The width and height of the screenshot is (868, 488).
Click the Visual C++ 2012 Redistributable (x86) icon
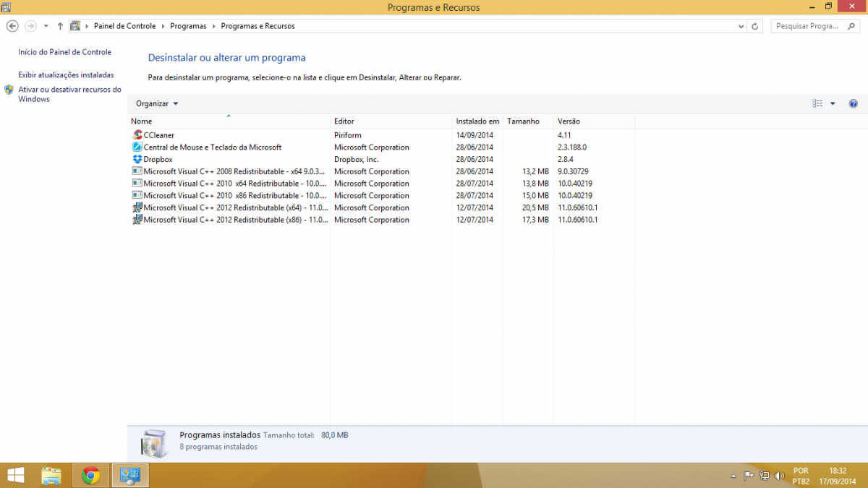137,220
